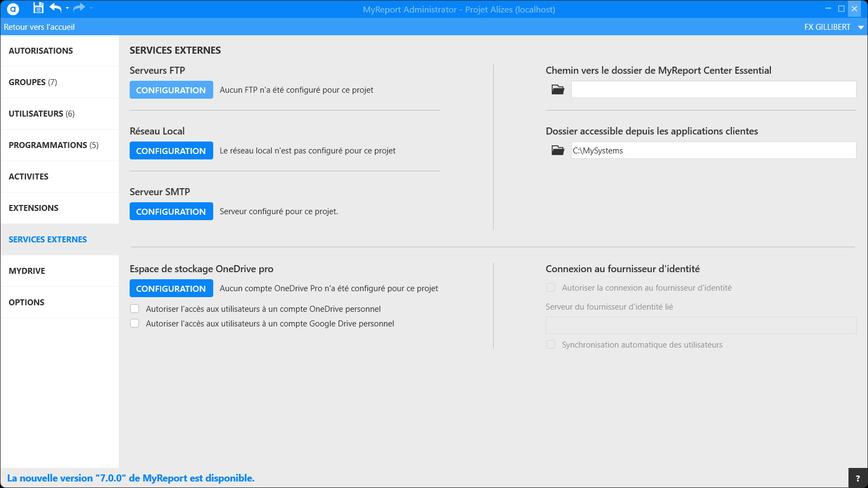Open SMTP server configuration
The width and height of the screenshot is (868, 488).
point(171,211)
